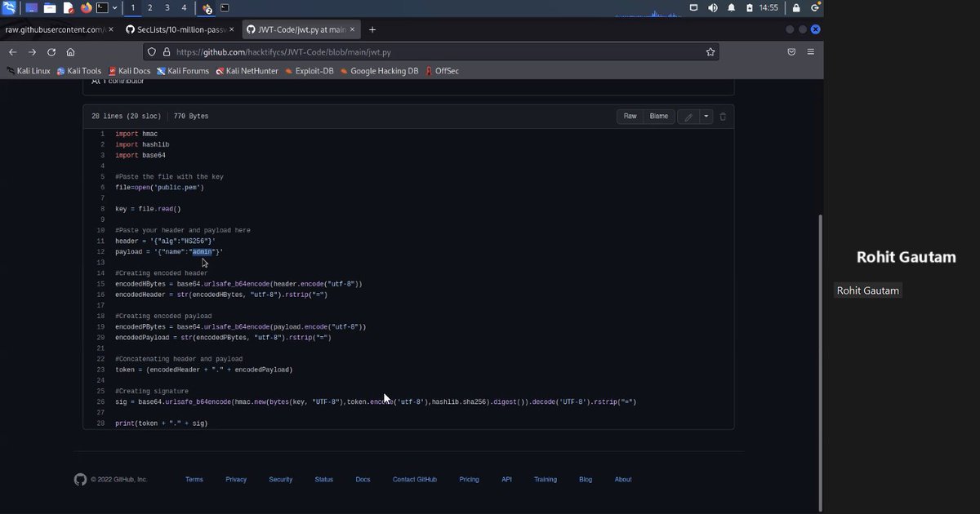The height and width of the screenshot is (514, 980).
Task: Open a new browser tab
Action: 372,29
